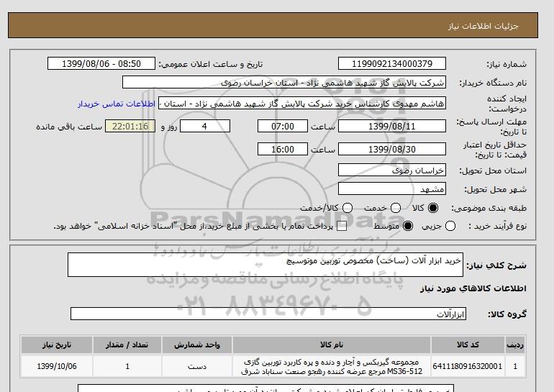Click the response deadline date 1399/08/11
The height and width of the screenshot is (392, 554).
pyautogui.click(x=392, y=126)
